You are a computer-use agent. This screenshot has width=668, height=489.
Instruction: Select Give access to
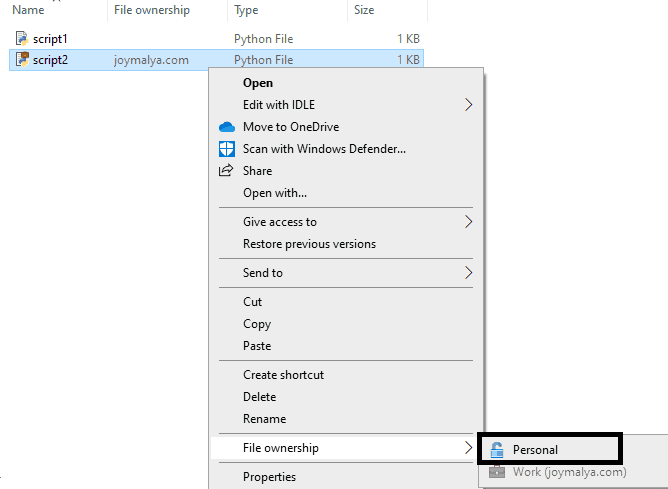click(346, 221)
